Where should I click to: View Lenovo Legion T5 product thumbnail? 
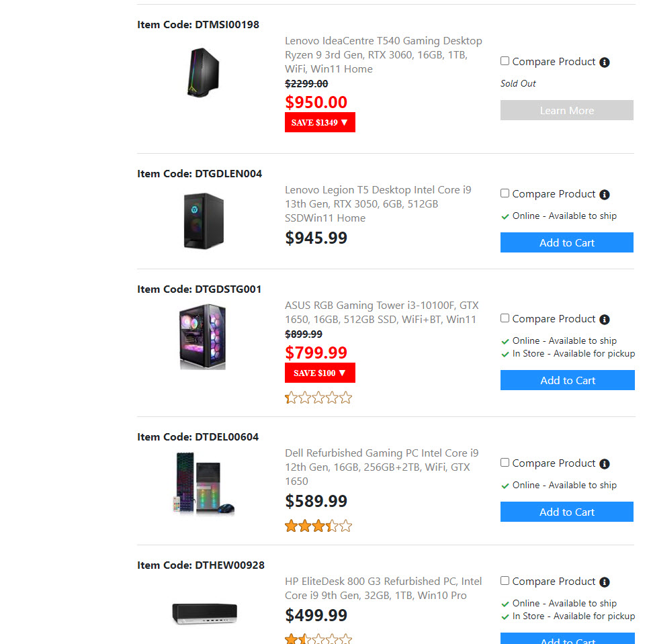[203, 220]
